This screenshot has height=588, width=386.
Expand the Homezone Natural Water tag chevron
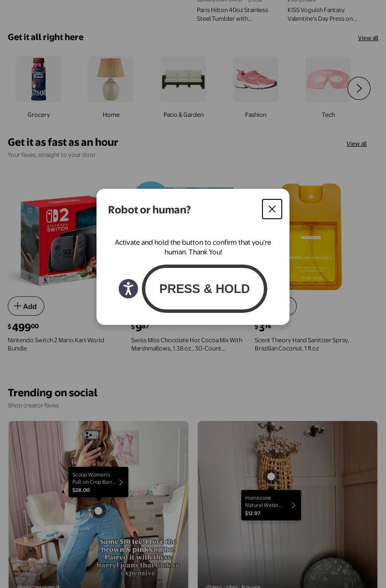(293, 505)
